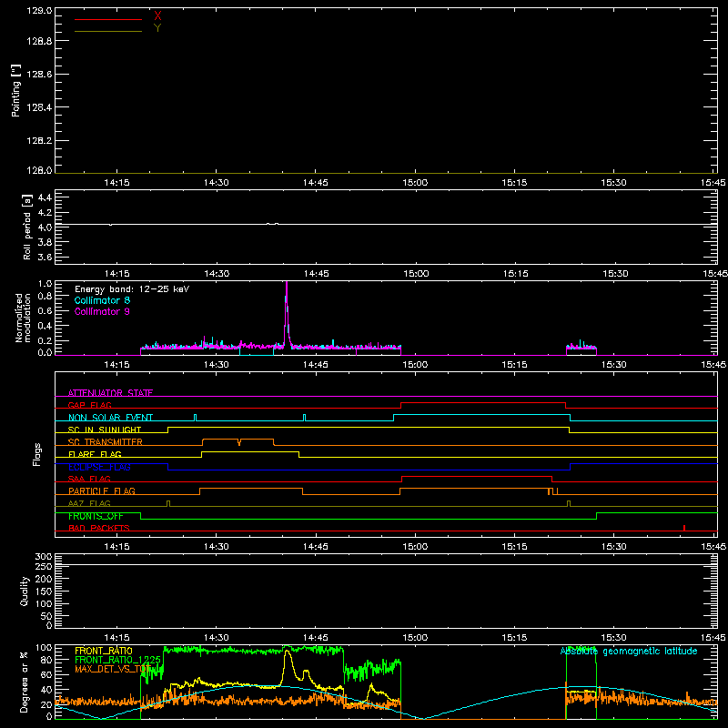Click the 128.6 Pointing axis tick label
The width and height of the screenshot is (728, 728).
tap(39, 74)
